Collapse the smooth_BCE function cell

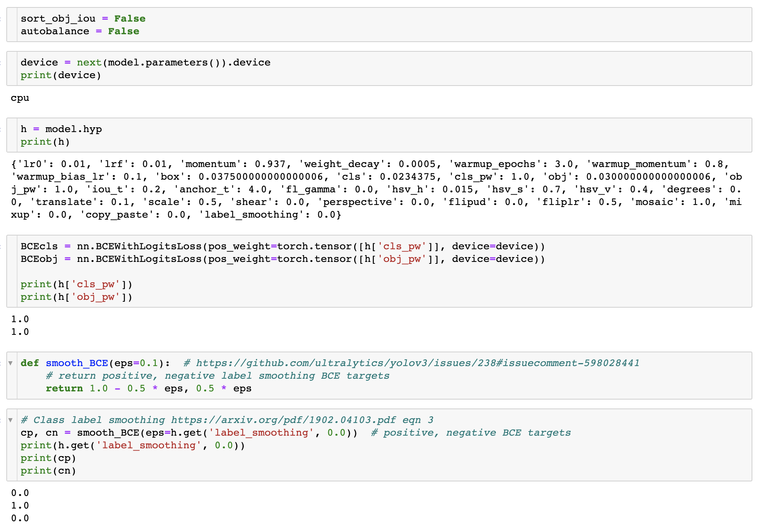(11, 363)
